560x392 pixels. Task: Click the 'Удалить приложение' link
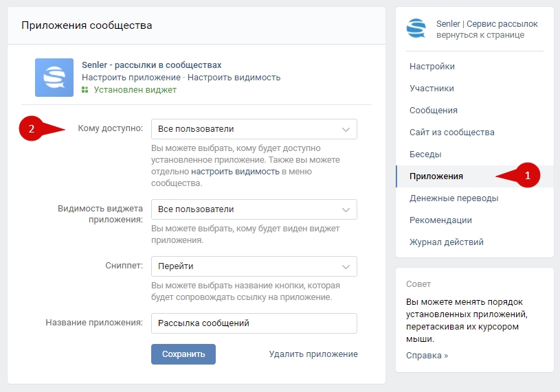pyautogui.click(x=313, y=354)
